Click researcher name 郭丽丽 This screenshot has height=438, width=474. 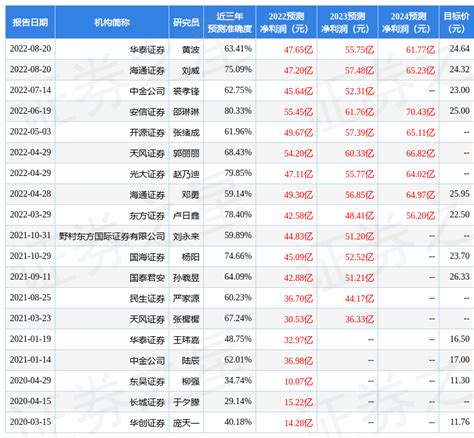(x=186, y=153)
